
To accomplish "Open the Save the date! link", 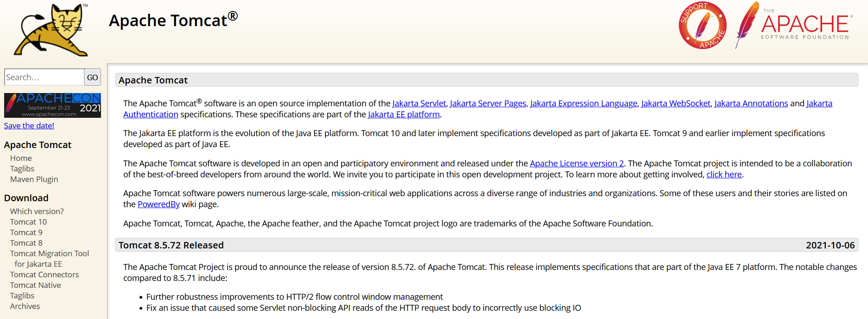I will (x=29, y=126).
